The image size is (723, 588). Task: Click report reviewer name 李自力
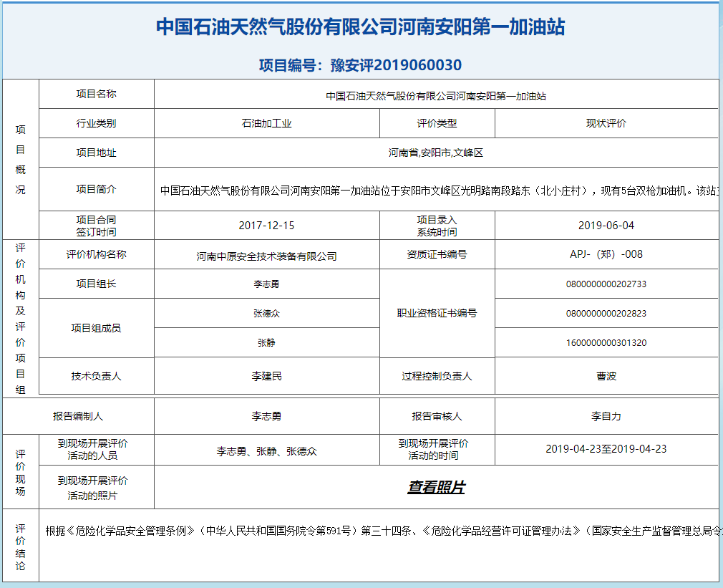click(606, 416)
